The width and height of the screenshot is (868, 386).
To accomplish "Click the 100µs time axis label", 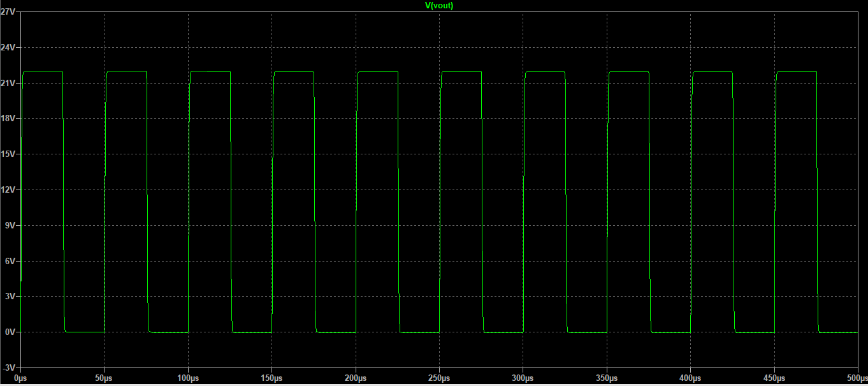I will (187, 379).
